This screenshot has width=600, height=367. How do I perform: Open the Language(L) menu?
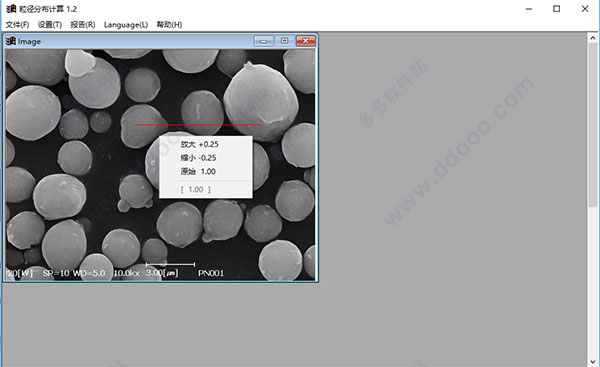click(126, 25)
